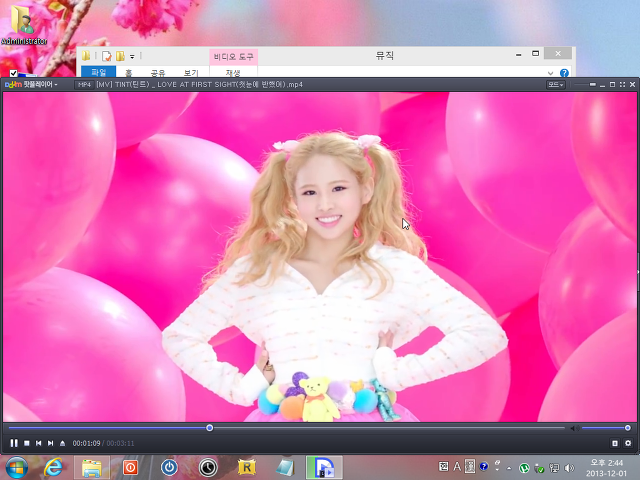Click the Hanja conversion icon in language bar
The width and height of the screenshot is (640, 480).
coord(470,466)
